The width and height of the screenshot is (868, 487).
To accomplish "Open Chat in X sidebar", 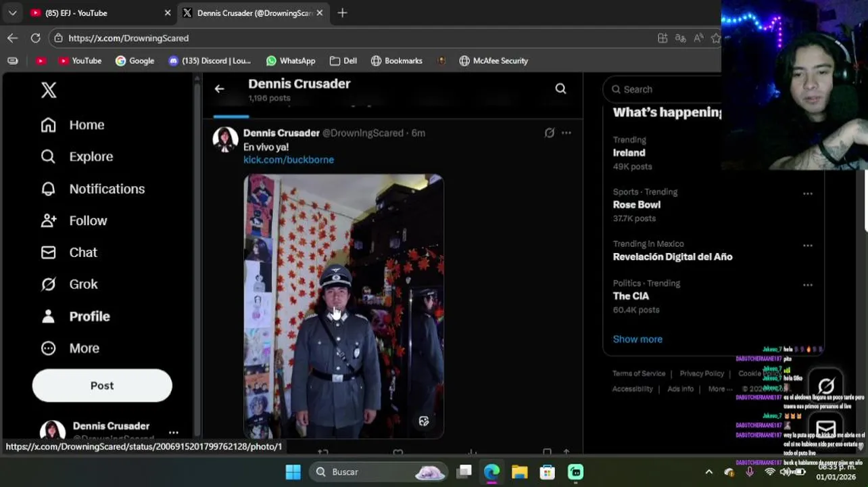I will point(68,252).
